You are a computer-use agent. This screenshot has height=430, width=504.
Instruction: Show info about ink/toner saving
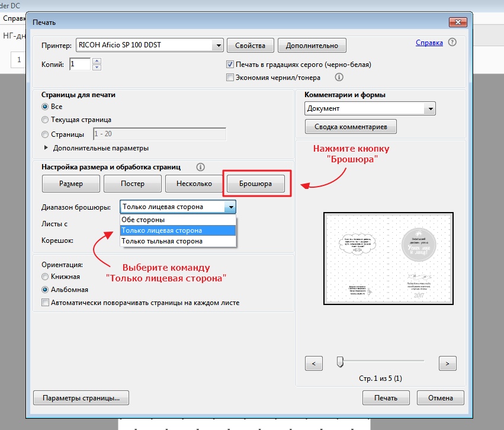click(339, 77)
